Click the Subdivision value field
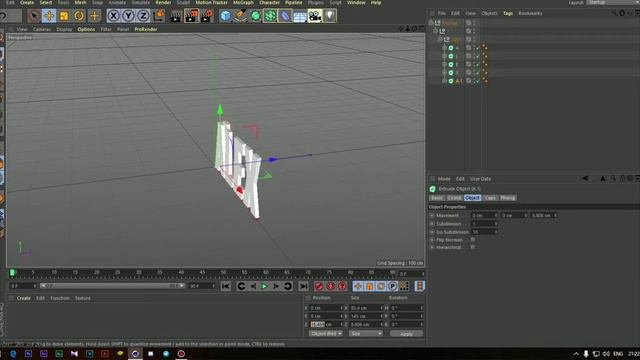Image resolution: width=640 pixels, height=360 pixels. point(484,224)
